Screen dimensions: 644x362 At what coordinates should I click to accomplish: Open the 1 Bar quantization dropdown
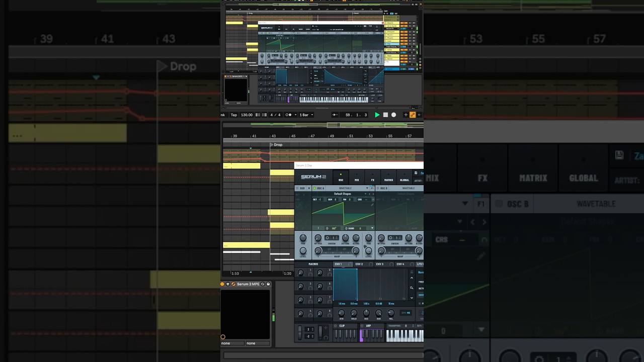[x=306, y=115]
